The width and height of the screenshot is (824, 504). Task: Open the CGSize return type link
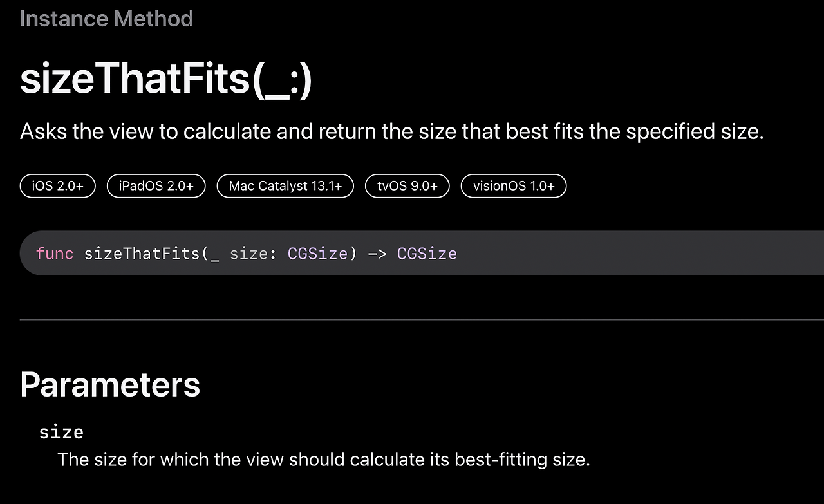(427, 254)
